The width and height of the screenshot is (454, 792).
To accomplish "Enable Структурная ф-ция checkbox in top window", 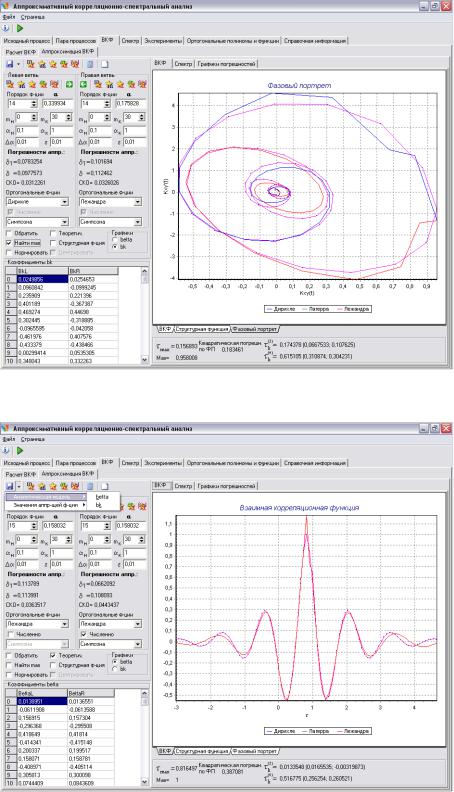I will click(53, 243).
